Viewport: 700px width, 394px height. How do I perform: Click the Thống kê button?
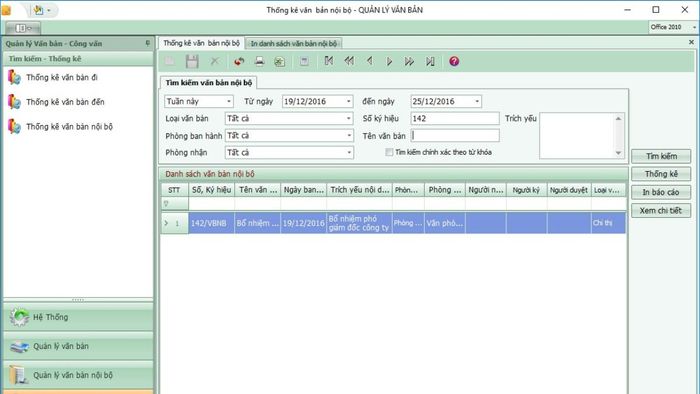click(x=661, y=174)
